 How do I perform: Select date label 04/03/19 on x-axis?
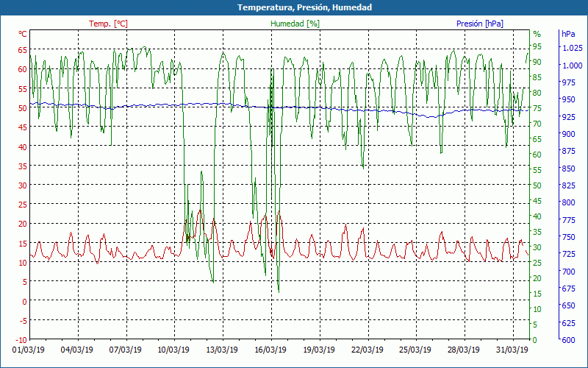point(77,350)
